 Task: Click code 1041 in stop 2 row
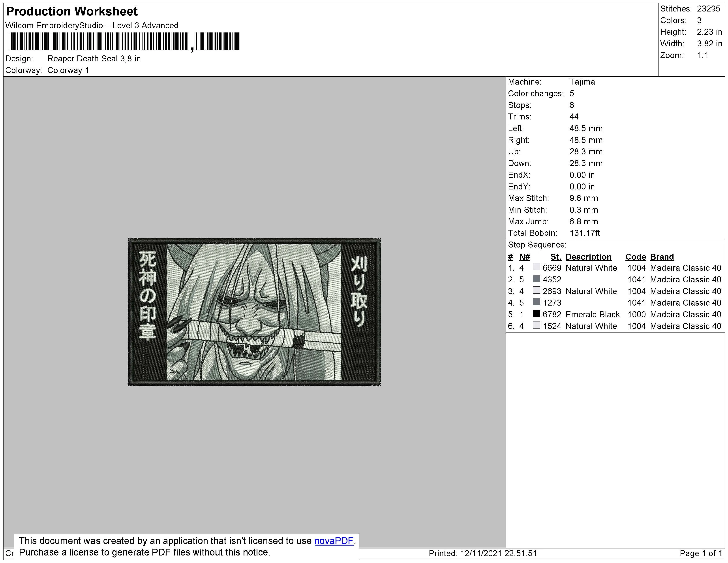[x=636, y=280]
